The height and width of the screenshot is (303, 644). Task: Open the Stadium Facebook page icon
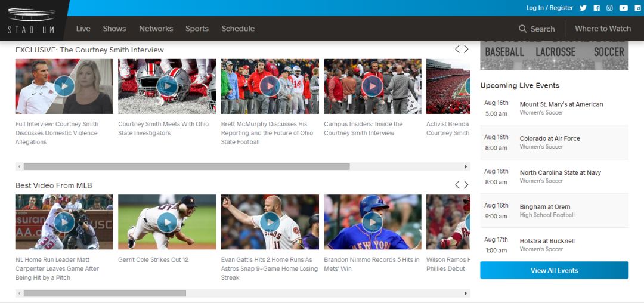597,8
